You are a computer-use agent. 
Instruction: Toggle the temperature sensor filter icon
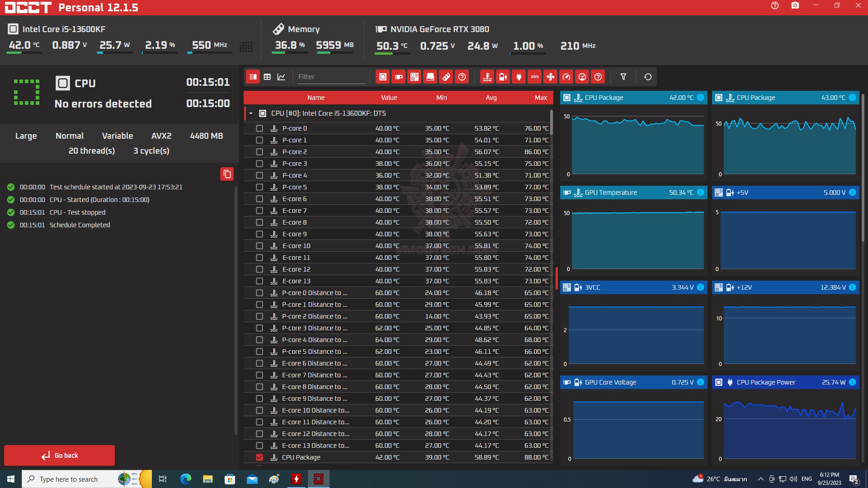[x=487, y=77]
